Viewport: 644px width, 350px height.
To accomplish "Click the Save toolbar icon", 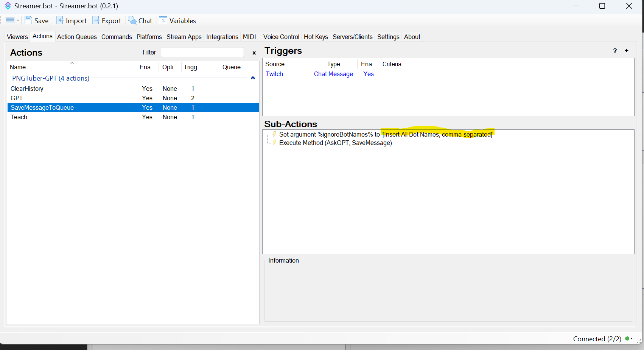I will [x=28, y=20].
